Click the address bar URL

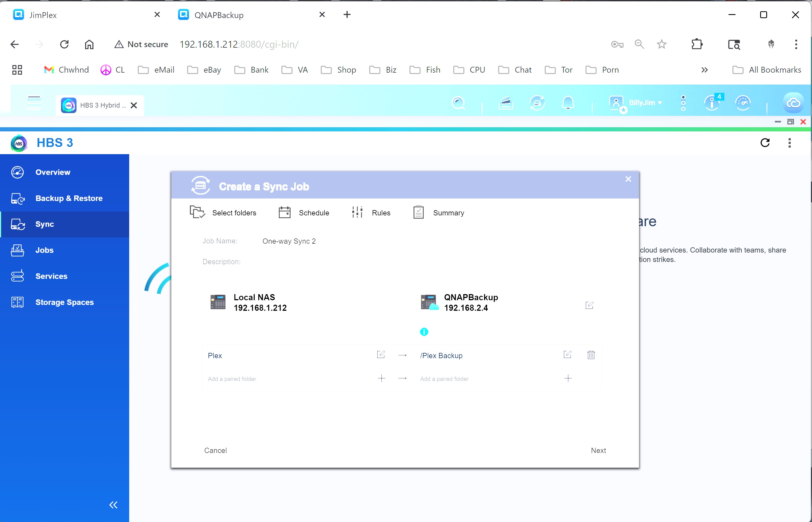pyautogui.click(x=239, y=44)
